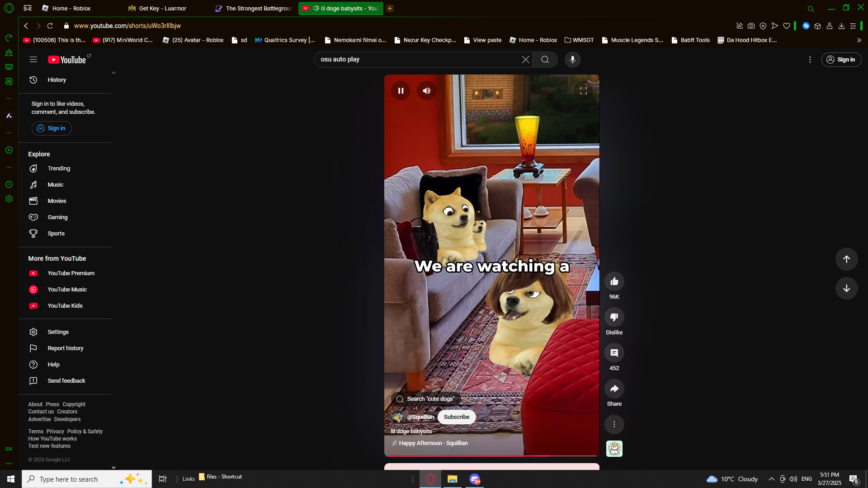Open the Copyright footer link
Screen dimensions: 868x488
[74, 404]
